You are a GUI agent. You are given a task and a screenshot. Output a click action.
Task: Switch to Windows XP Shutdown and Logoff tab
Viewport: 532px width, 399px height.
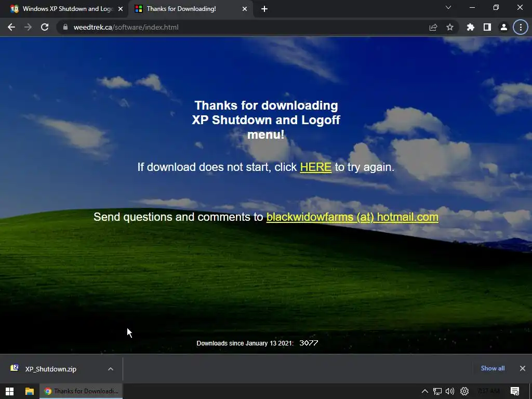(x=64, y=9)
